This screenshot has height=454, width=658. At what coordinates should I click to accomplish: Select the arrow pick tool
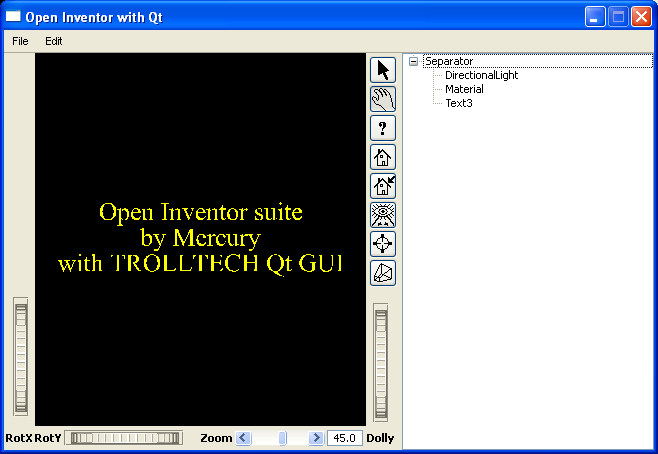click(383, 70)
